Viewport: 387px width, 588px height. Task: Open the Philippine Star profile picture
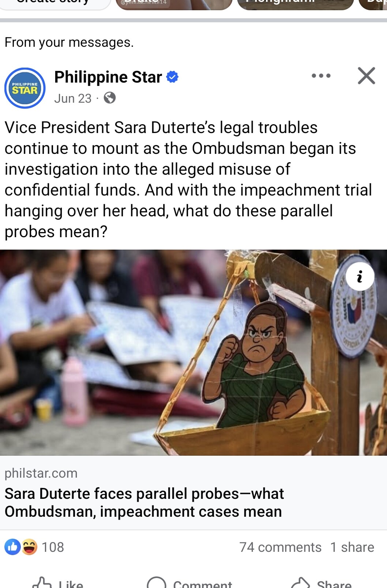(x=25, y=88)
